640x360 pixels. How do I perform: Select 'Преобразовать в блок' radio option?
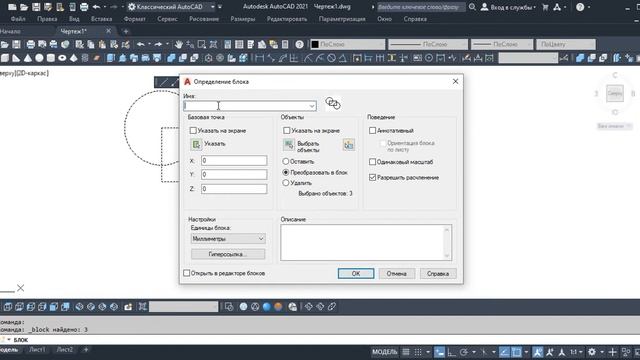point(286,173)
